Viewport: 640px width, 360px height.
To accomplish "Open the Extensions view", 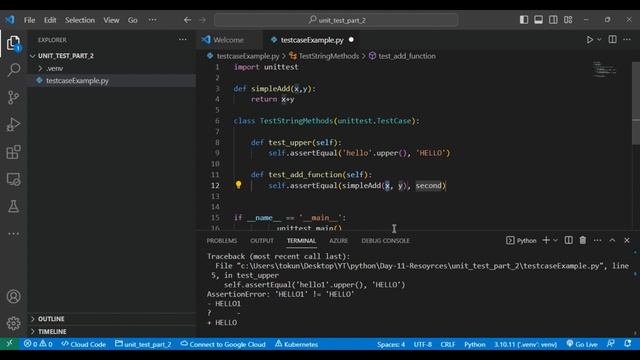I will (x=13, y=152).
